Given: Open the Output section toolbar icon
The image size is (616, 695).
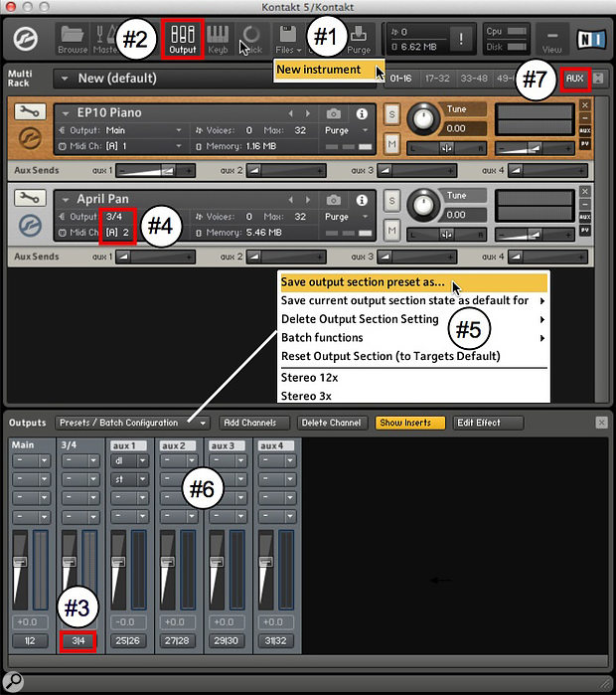Looking at the screenshot, I should tap(183, 40).
